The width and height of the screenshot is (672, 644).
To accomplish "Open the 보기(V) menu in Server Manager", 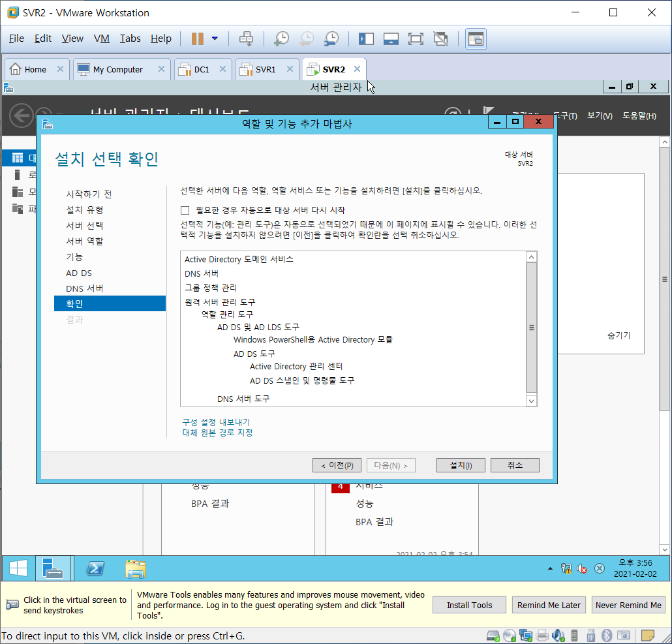I will coord(600,115).
